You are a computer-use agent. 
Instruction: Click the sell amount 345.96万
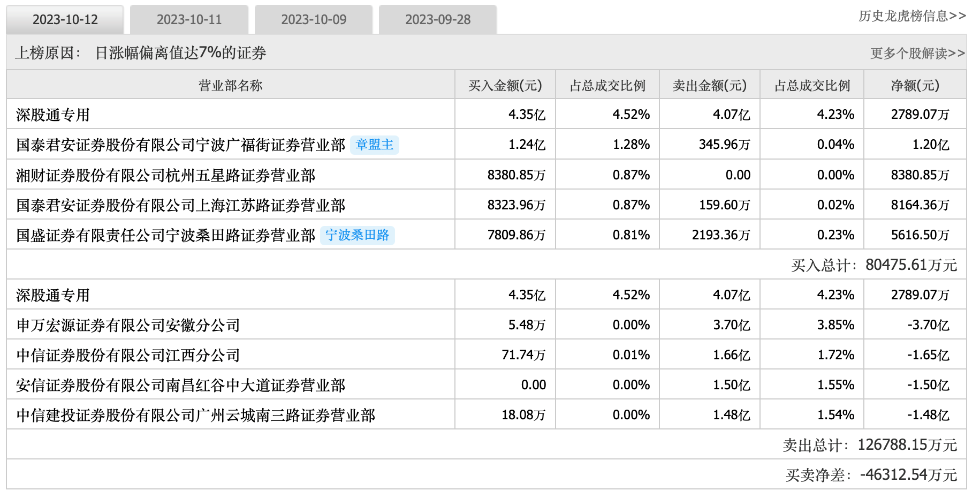725,145
